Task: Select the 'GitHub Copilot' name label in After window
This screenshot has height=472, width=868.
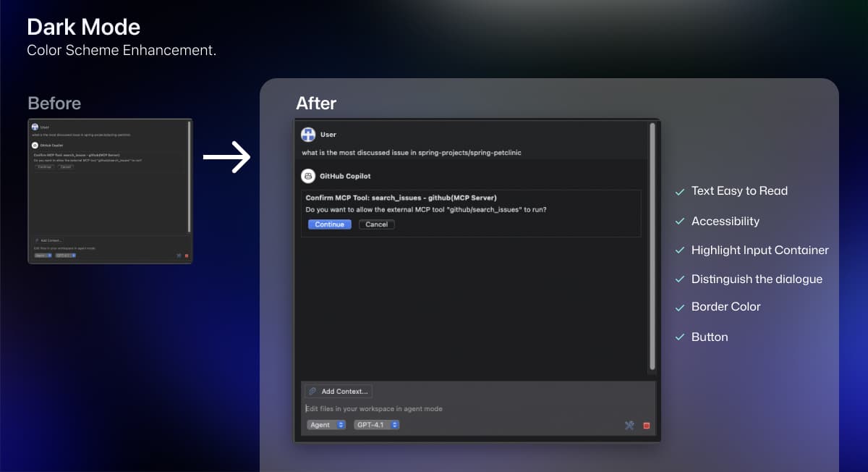Action: pos(345,176)
